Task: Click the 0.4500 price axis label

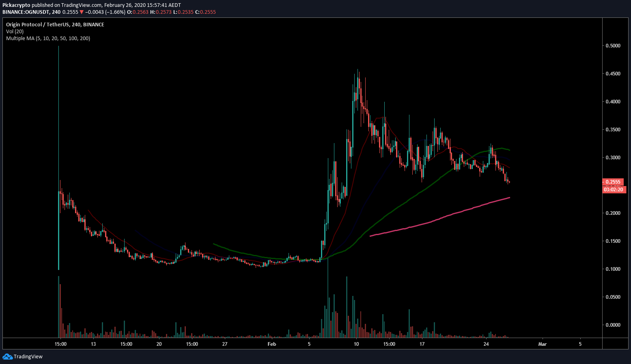Action: click(x=613, y=74)
